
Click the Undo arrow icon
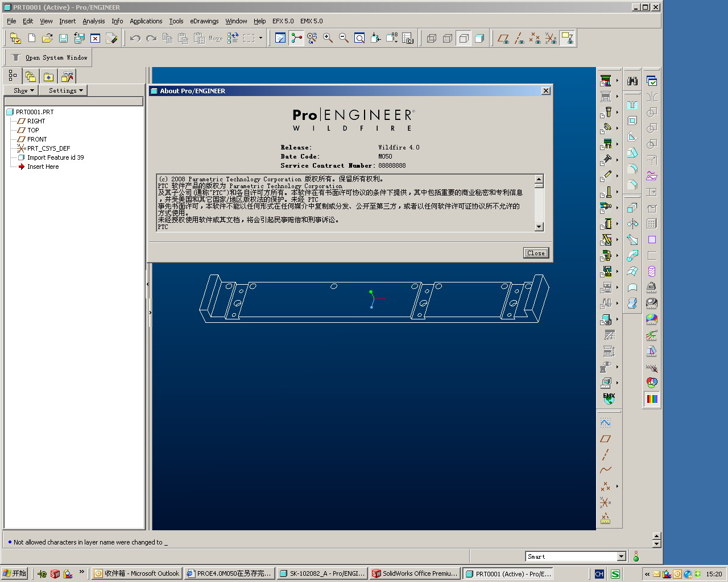coord(135,38)
